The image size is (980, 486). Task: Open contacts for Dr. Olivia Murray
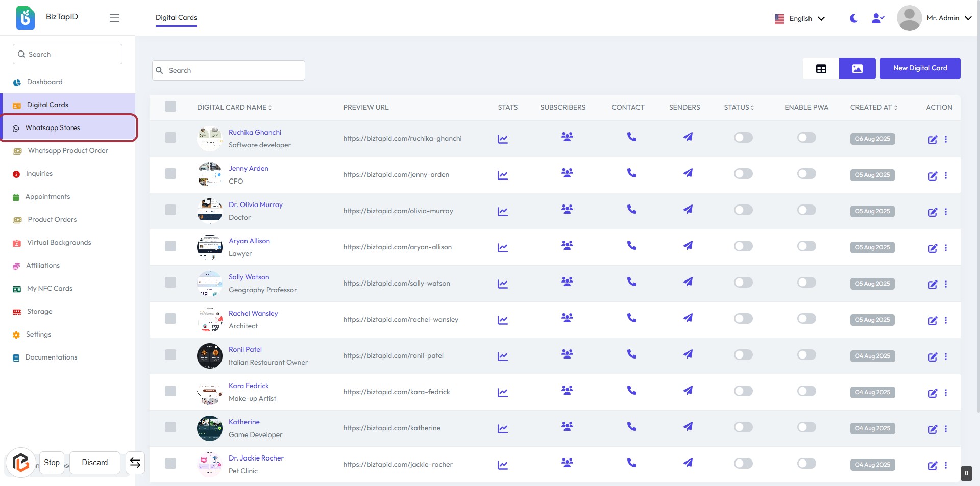tap(631, 209)
